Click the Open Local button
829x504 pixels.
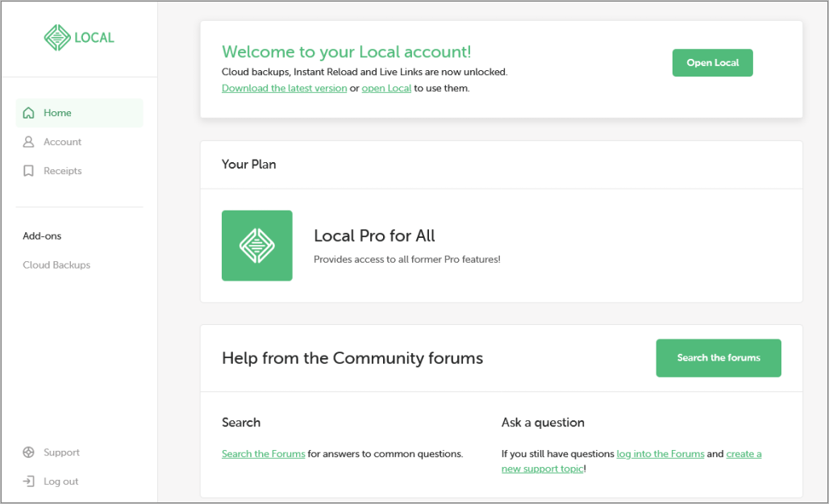(x=713, y=63)
